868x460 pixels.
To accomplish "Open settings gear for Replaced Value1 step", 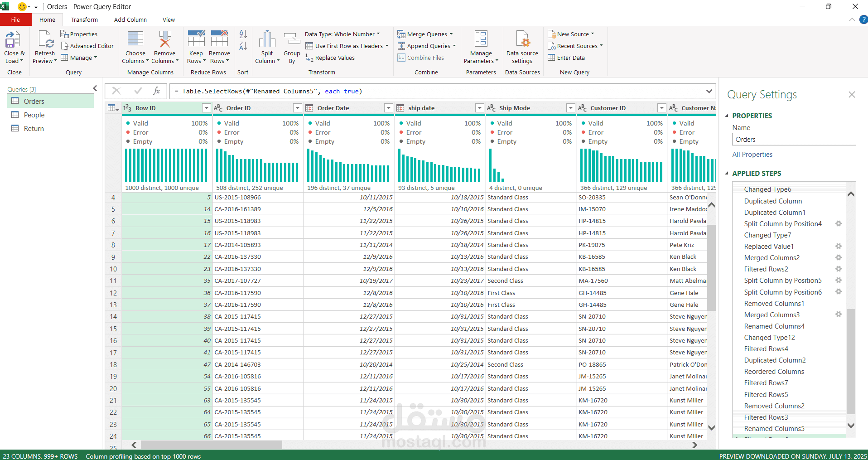I will pos(839,246).
